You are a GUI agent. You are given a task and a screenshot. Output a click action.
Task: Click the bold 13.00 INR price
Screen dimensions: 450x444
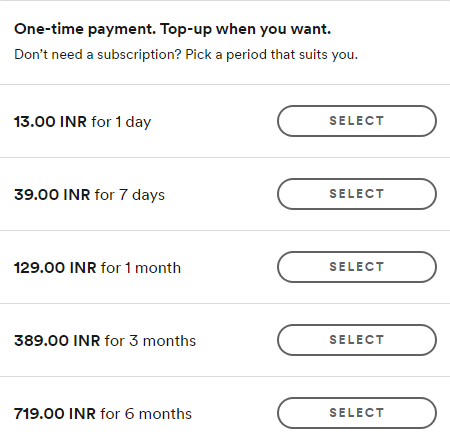point(50,122)
